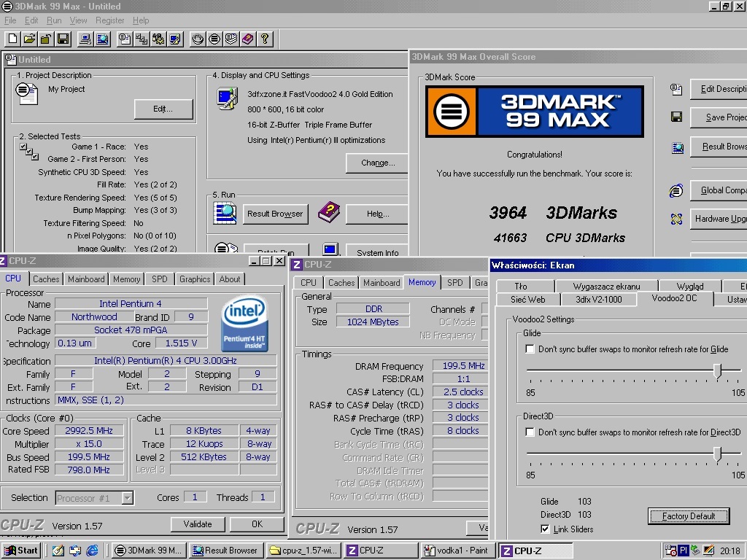Open the Start menu

pos(20,551)
